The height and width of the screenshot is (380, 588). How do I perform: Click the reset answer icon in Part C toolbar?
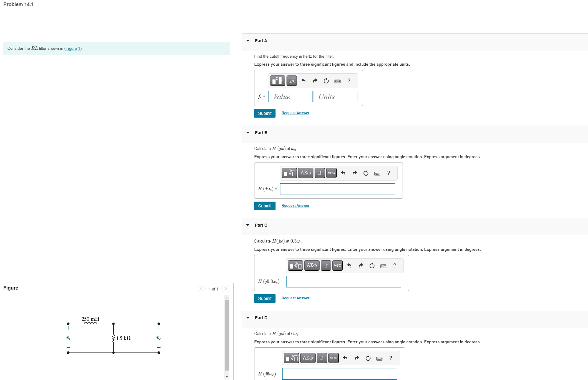coord(372,265)
